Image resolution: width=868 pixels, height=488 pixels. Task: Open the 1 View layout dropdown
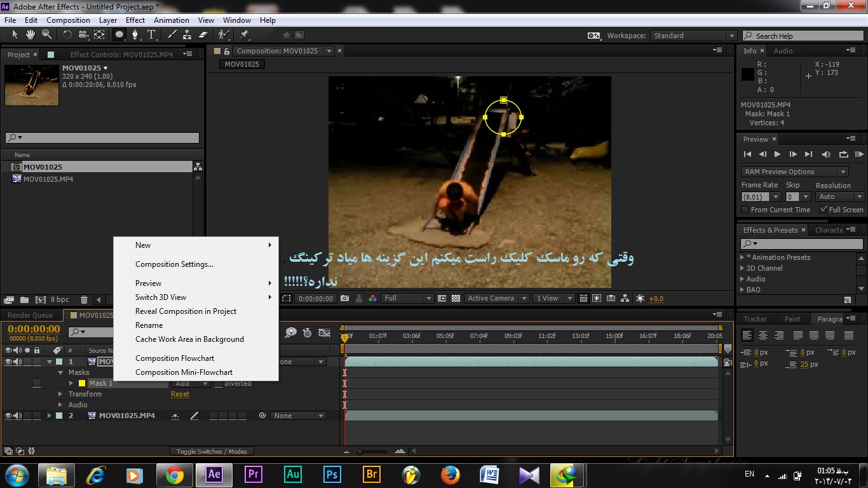click(553, 298)
